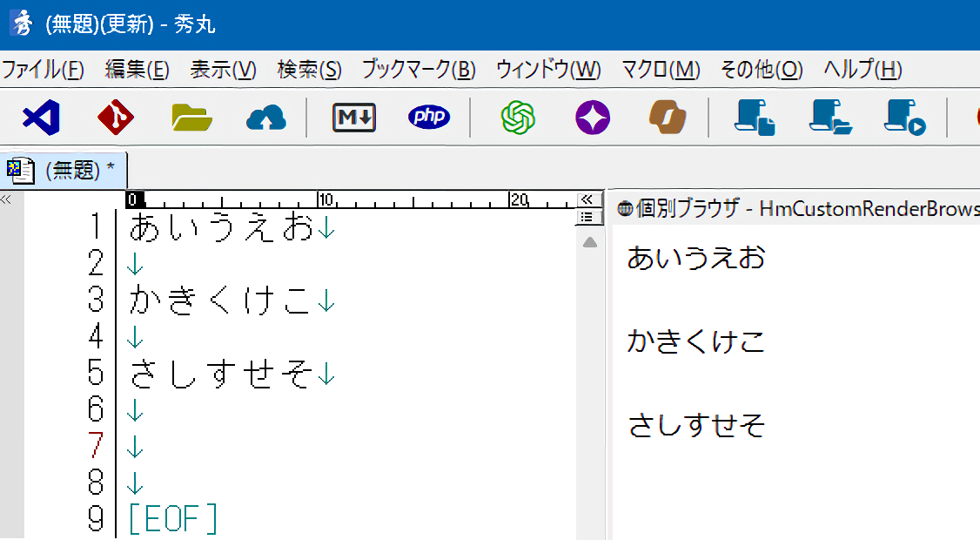Launch the ChatGPT toolbar icon

[x=518, y=117]
